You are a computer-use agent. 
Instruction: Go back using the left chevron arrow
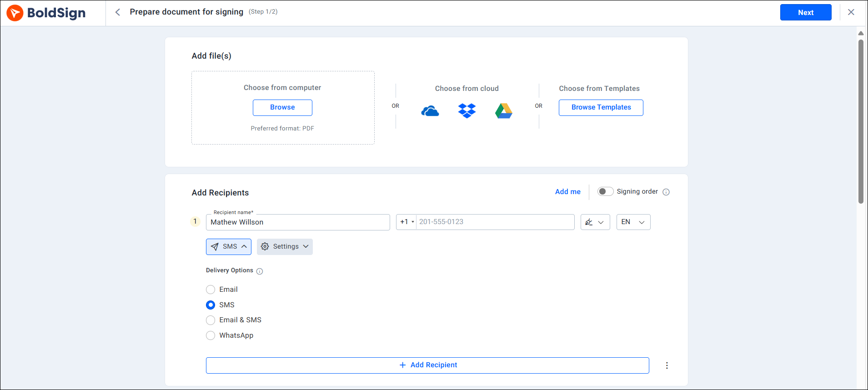tap(118, 12)
